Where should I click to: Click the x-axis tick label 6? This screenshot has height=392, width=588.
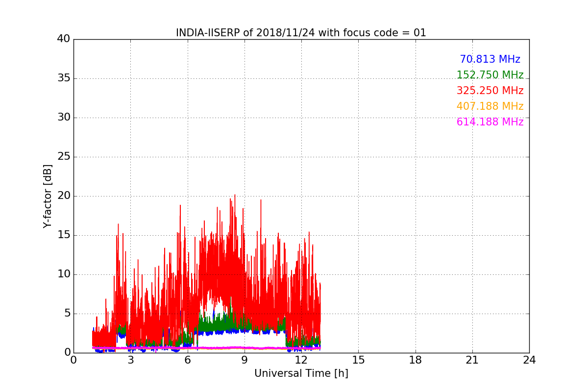pos(187,360)
